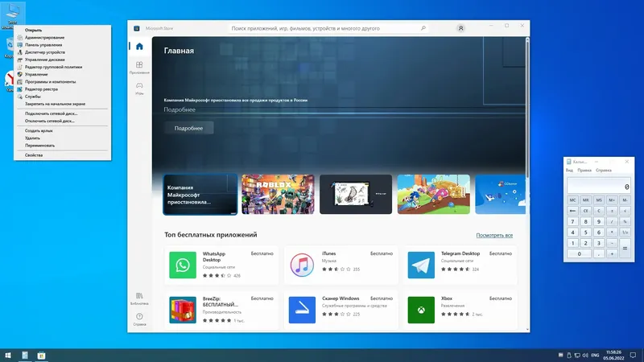Screen dimensions: 644x362
Task: Click the Xbox app icon
Action: (x=421, y=310)
